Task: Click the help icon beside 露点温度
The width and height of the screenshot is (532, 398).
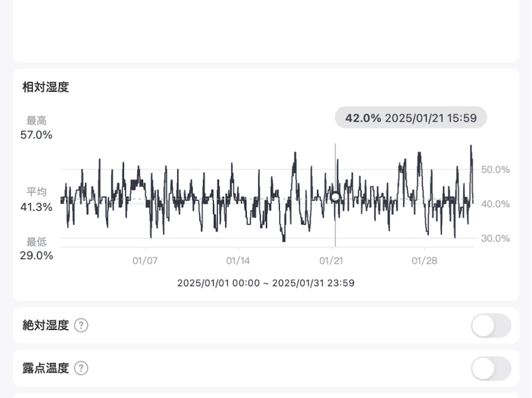Action: coord(81,368)
